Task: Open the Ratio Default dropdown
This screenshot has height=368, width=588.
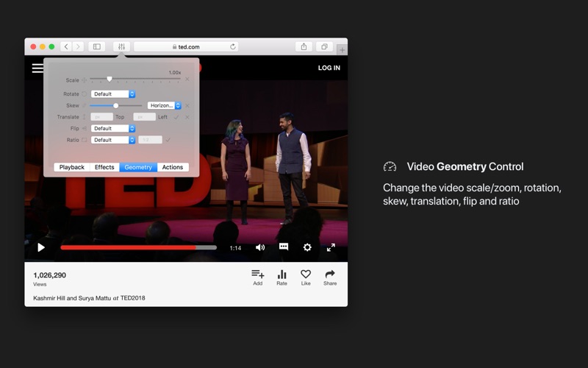Action: pyautogui.click(x=113, y=140)
